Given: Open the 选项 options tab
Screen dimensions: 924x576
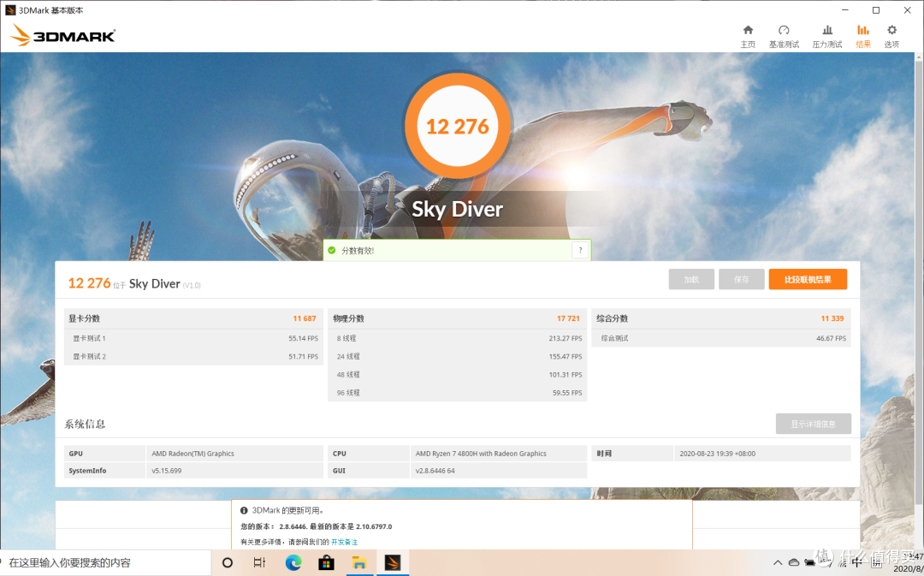Looking at the screenshot, I should 891,37.
